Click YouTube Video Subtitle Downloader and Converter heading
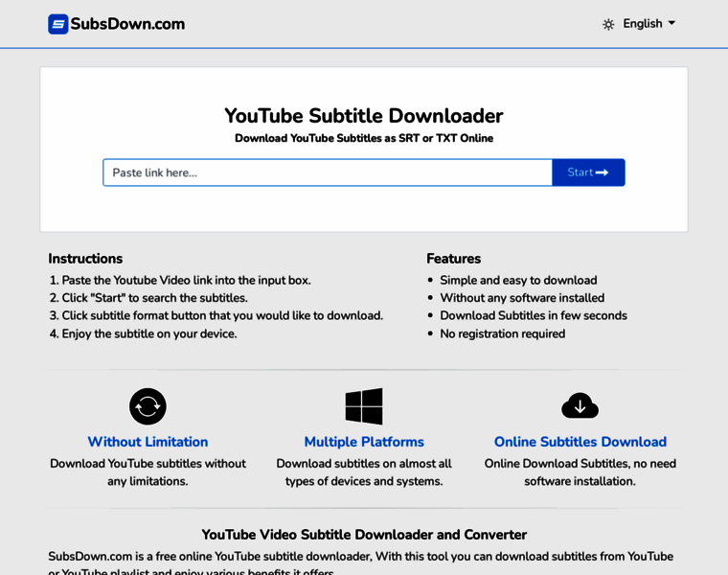Viewport: 728px width, 575px height. coord(364,535)
